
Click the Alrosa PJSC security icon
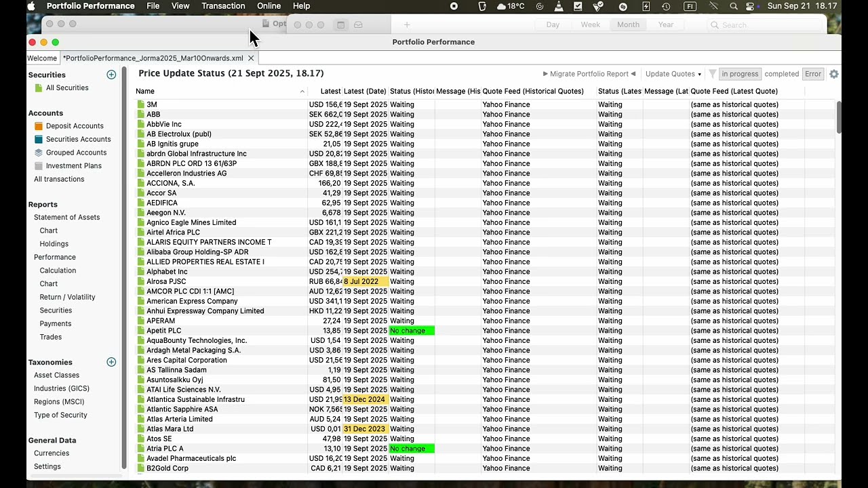tap(141, 281)
